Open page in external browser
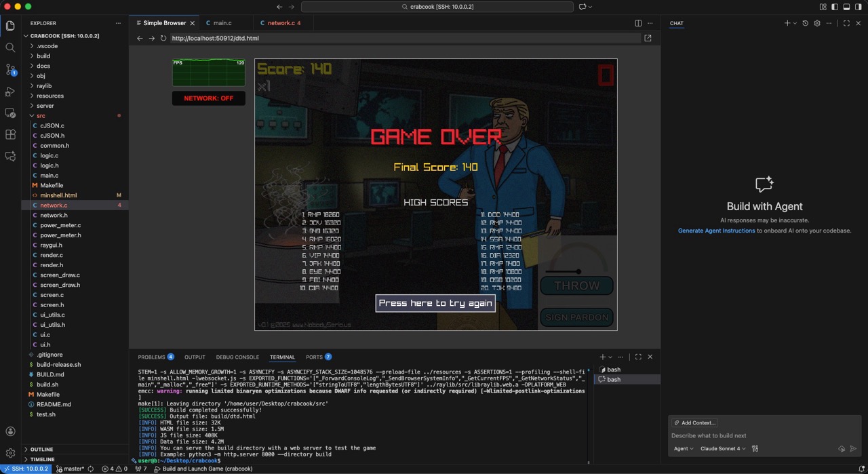The image size is (868, 474). [x=648, y=39]
